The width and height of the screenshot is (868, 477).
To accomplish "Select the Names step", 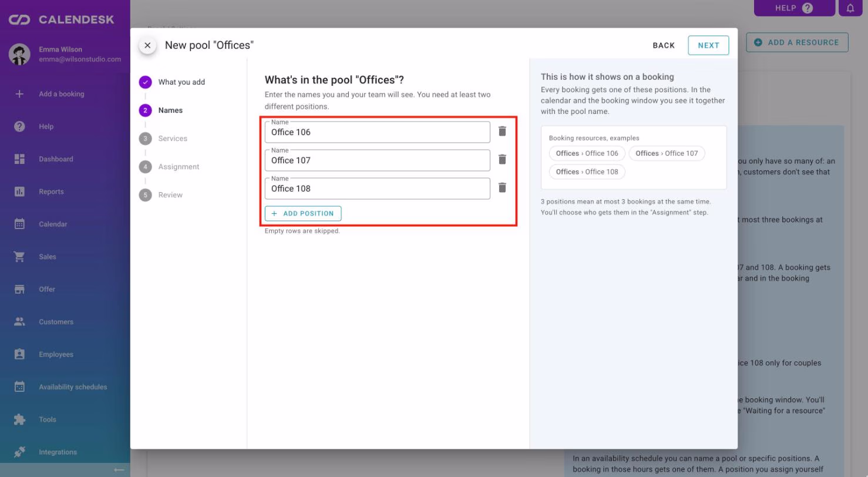I will 162,110.
